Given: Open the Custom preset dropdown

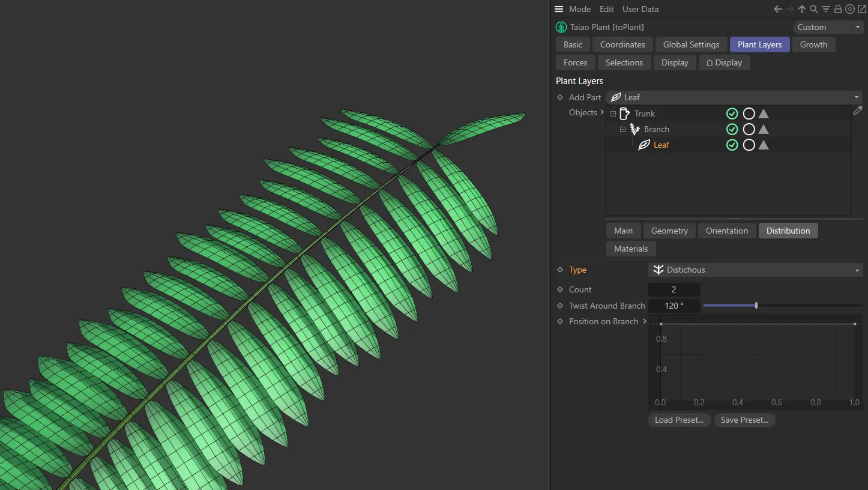Looking at the screenshot, I should (857, 27).
